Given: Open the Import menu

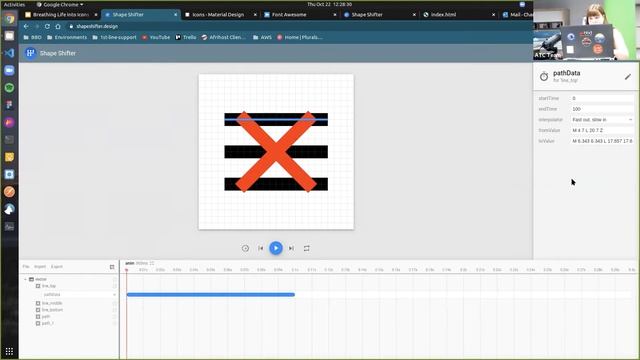Looking at the screenshot, I should click(x=40, y=267).
